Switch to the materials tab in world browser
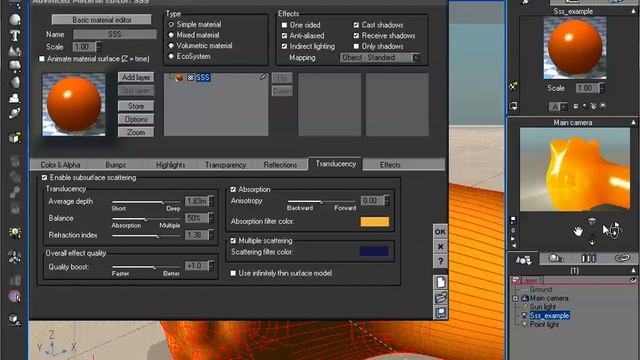Screen dimensions: 640x360 (556, 258)
